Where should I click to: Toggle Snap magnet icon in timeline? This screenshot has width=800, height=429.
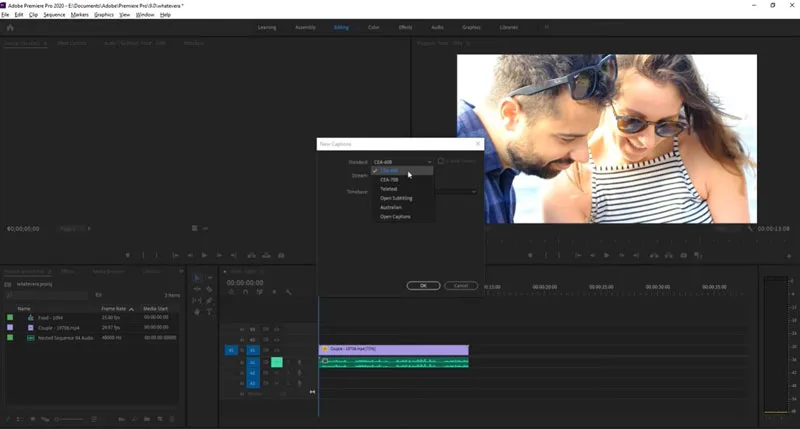(245, 292)
